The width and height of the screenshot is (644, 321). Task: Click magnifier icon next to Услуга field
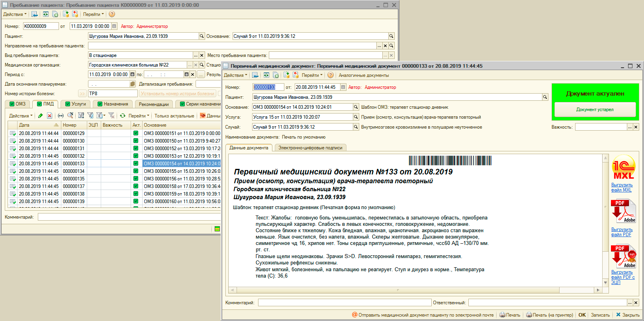pos(356,117)
